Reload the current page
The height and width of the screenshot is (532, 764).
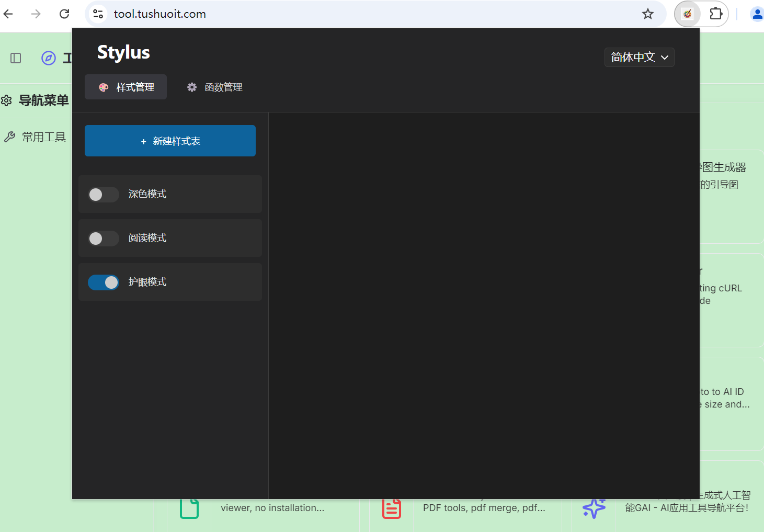pyautogui.click(x=64, y=14)
